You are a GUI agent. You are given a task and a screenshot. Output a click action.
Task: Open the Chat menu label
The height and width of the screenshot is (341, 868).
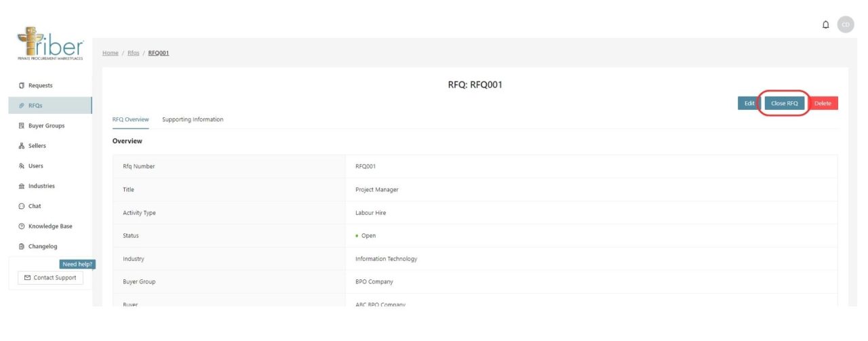pyautogui.click(x=35, y=206)
